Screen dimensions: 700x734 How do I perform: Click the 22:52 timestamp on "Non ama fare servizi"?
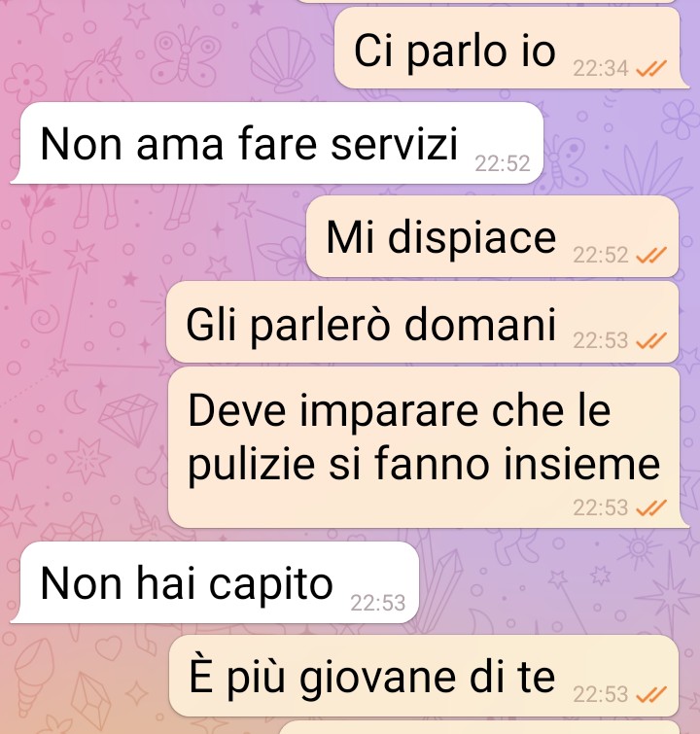coord(503,163)
